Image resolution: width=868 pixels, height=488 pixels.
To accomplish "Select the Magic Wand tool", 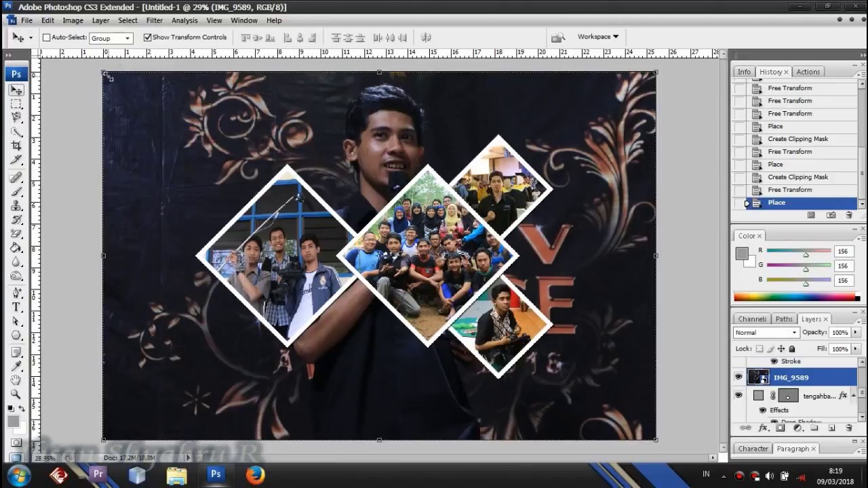I will click(16, 131).
